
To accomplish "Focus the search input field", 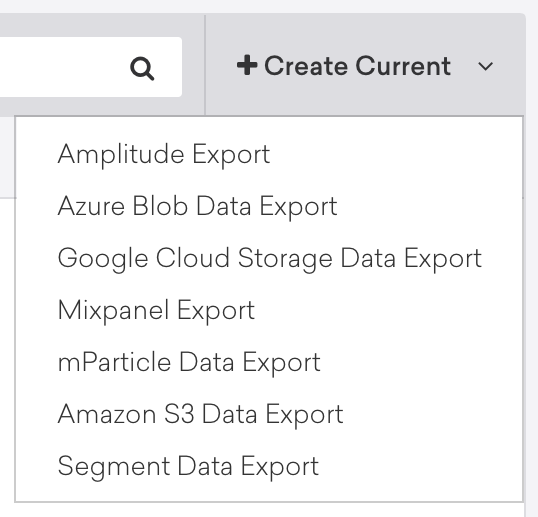I will pyautogui.click(x=91, y=67).
